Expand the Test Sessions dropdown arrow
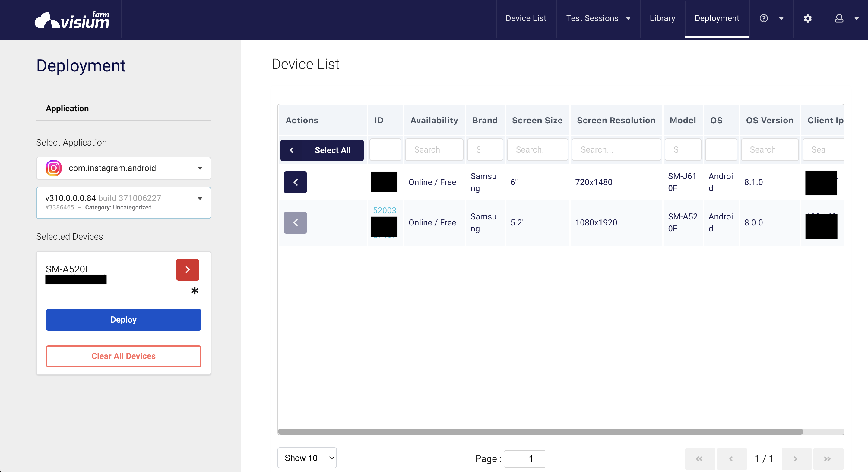 pyautogui.click(x=628, y=18)
